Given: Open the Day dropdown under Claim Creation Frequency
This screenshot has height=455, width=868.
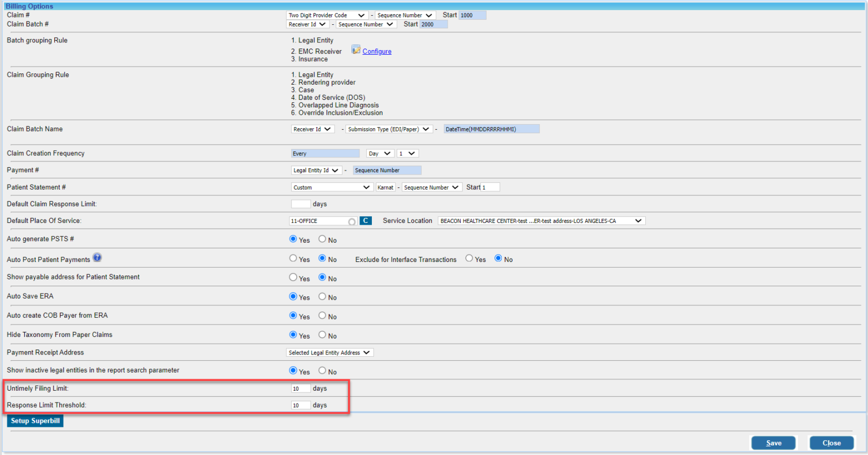Looking at the screenshot, I should (379, 153).
